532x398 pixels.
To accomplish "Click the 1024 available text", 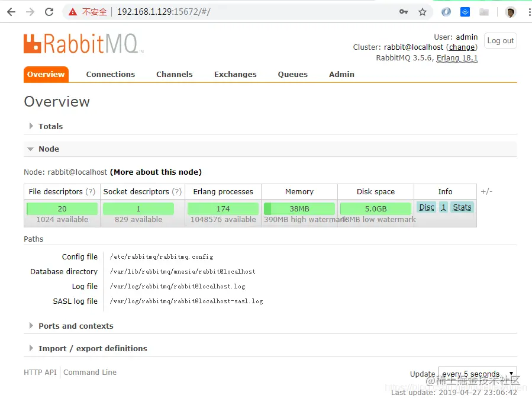I will [x=62, y=220].
